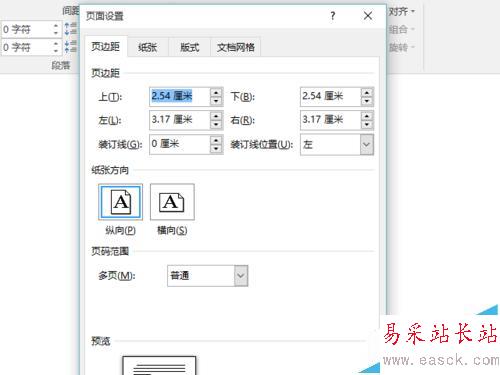Switch to the 纸张 tab
Viewport: 500px width, 375px height.
(148, 47)
